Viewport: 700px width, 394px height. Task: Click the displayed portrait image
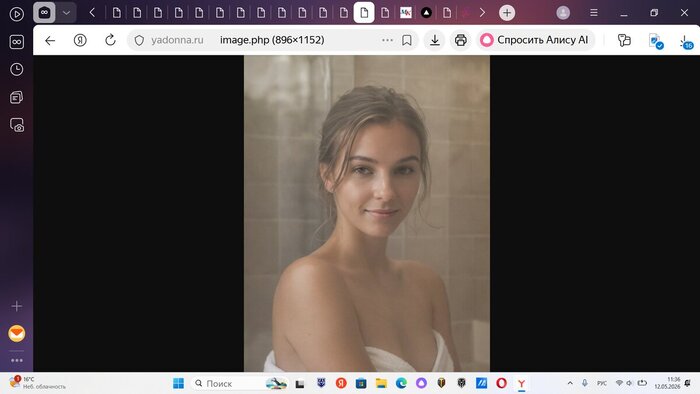[367, 213]
